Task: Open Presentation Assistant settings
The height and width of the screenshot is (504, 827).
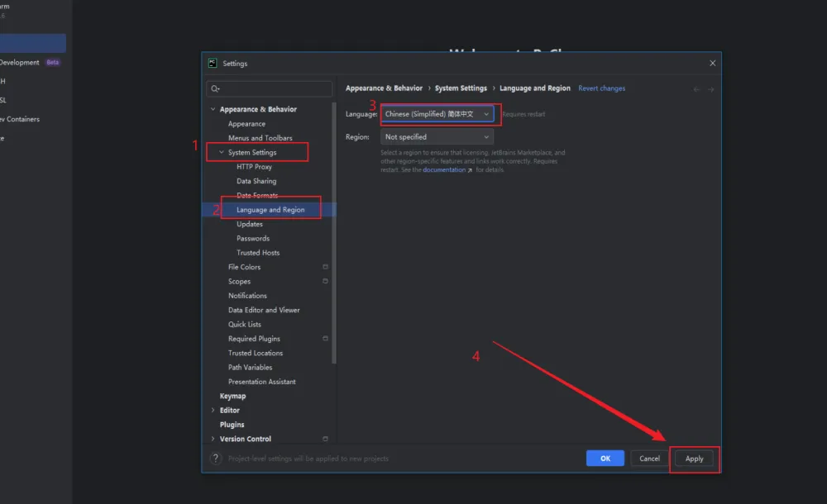Action: point(261,382)
